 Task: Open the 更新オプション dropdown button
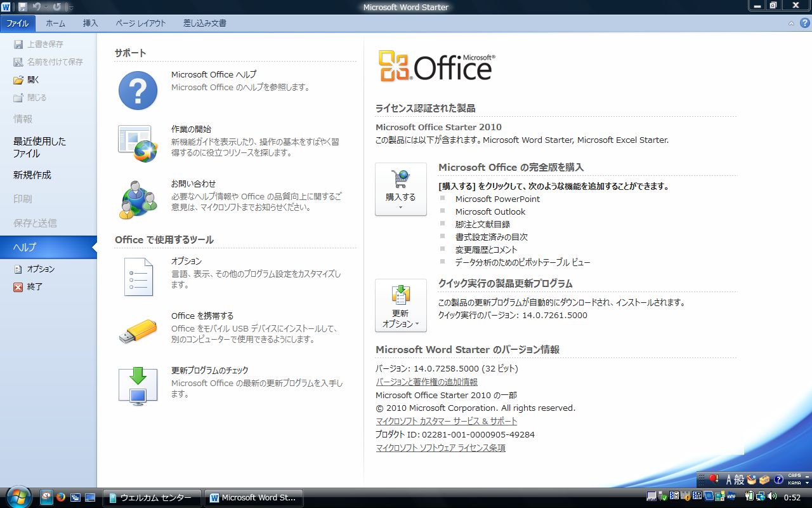(x=401, y=305)
